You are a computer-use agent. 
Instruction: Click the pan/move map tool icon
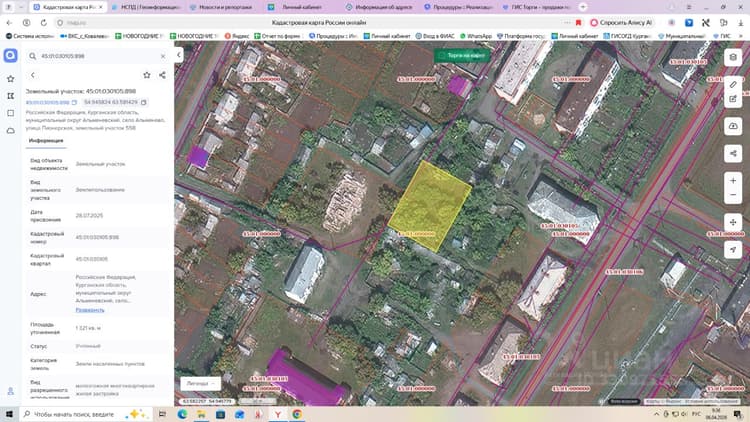click(733, 222)
